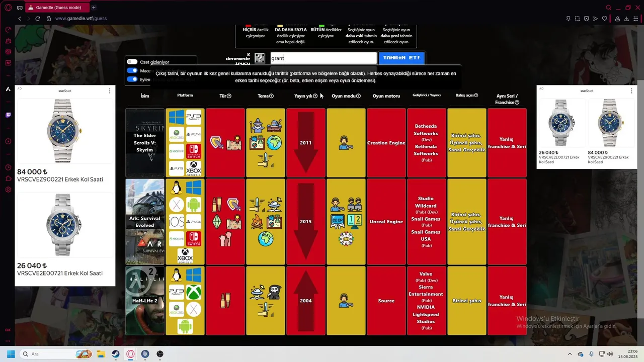Click the İsim column header
Screen dimensions: 644x362
coord(145,96)
